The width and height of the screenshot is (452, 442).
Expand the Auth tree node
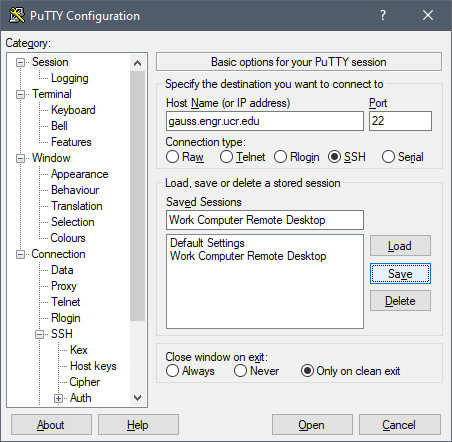59,398
